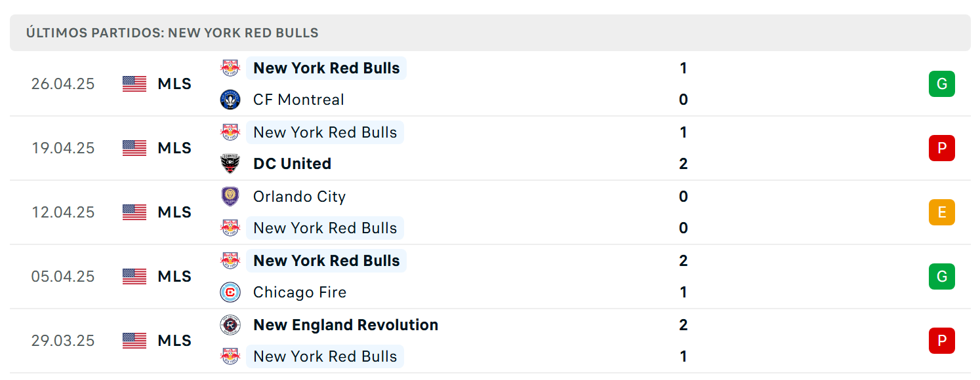Open the New England Revolution team link

click(x=346, y=325)
